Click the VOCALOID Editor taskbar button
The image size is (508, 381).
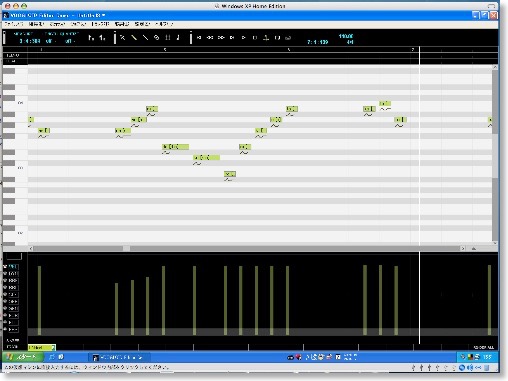(x=119, y=357)
